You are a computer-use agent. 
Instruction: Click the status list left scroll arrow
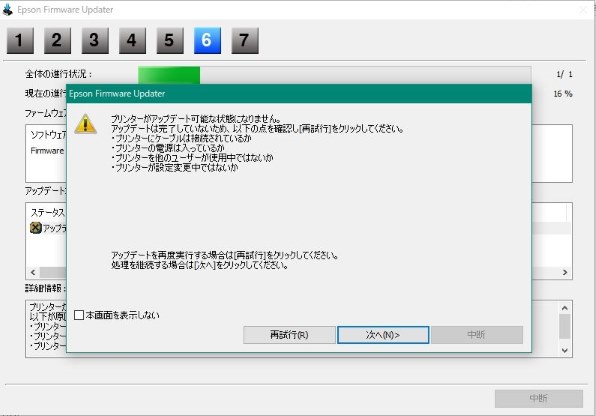tap(33, 272)
